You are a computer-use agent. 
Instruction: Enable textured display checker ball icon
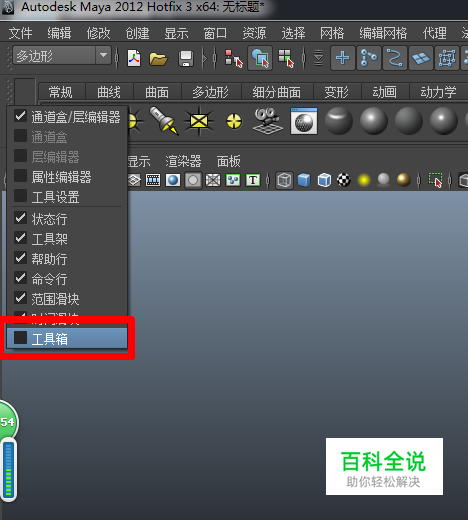[344, 180]
